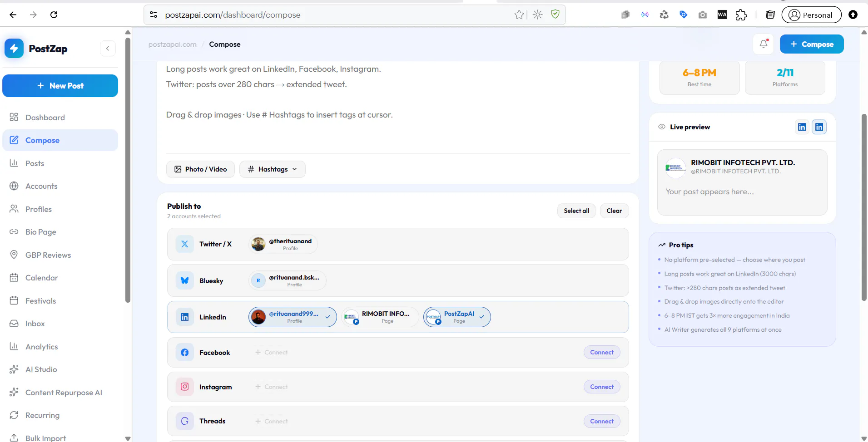Open the reading list icon in toolbar
Viewport: 868px width, 442px height.
pos(770,15)
